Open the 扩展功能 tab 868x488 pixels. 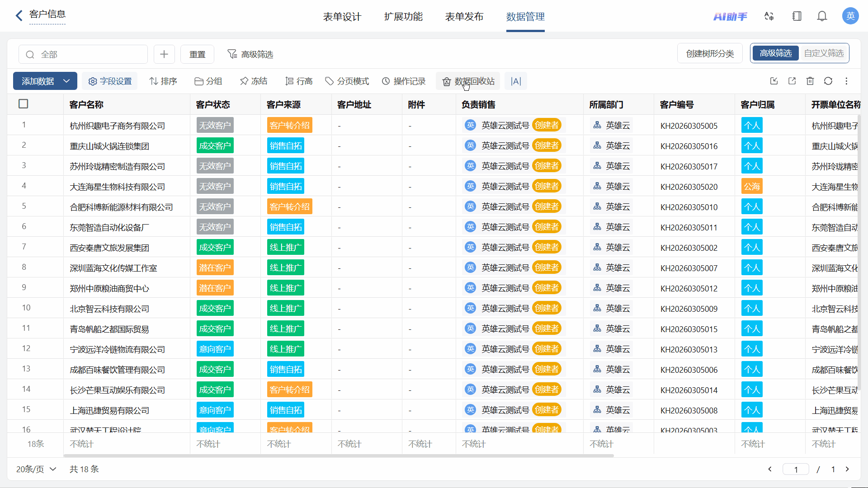(x=403, y=17)
